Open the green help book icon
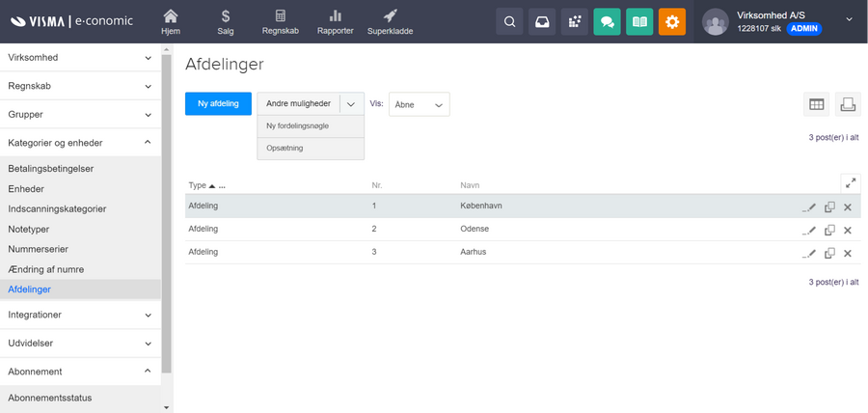 click(x=638, y=22)
